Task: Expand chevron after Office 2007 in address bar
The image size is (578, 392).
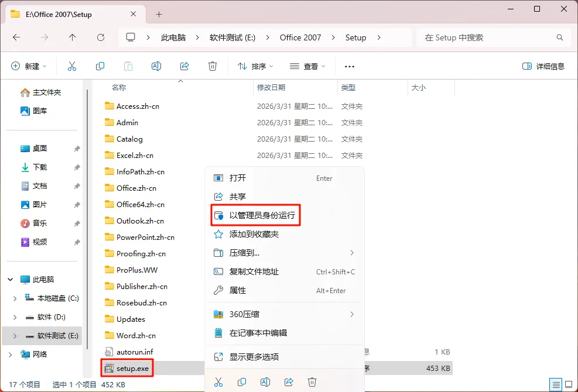Action: click(333, 37)
